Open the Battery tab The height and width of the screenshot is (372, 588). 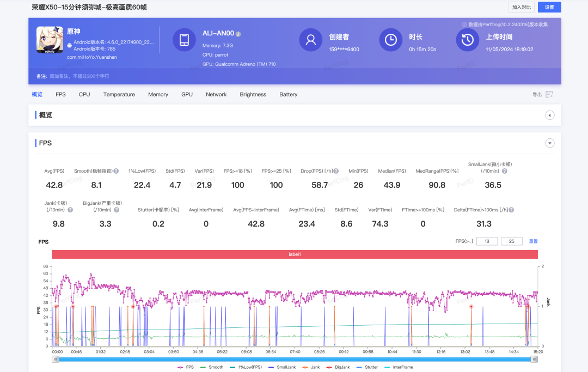click(x=288, y=94)
